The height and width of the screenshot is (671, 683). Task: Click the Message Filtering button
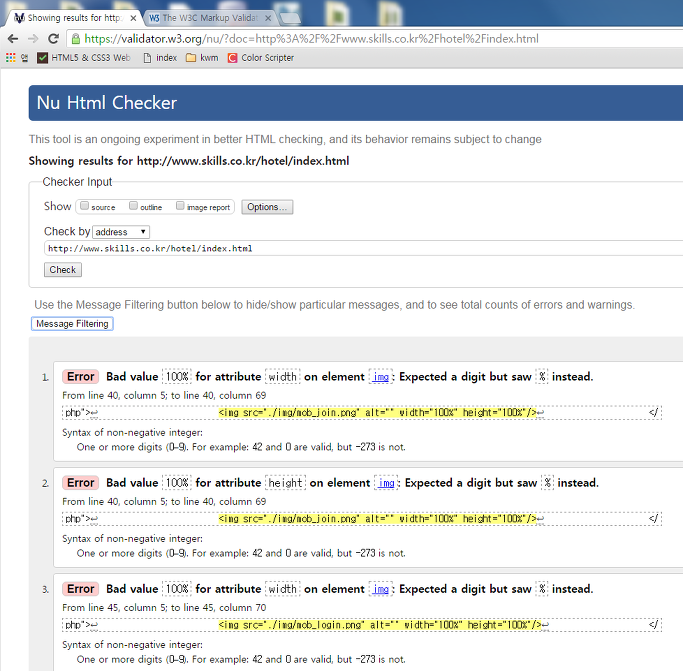[72, 324]
